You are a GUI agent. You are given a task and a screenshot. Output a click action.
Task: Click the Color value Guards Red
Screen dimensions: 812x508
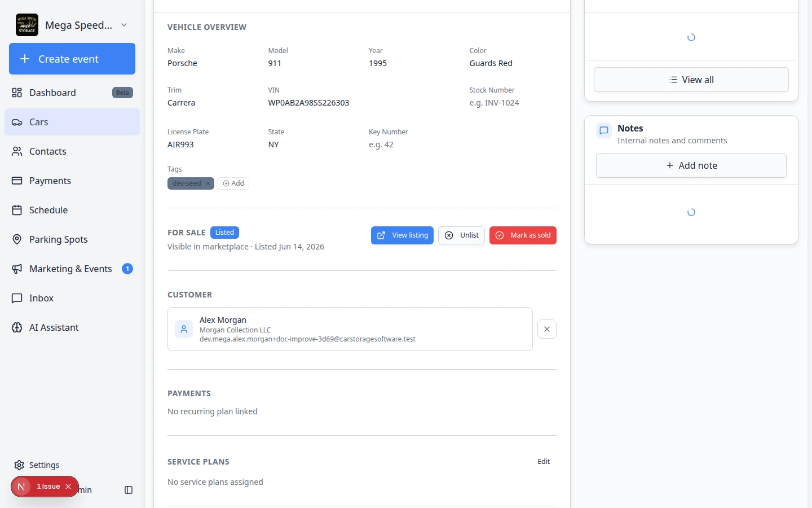[x=491, y=63]
